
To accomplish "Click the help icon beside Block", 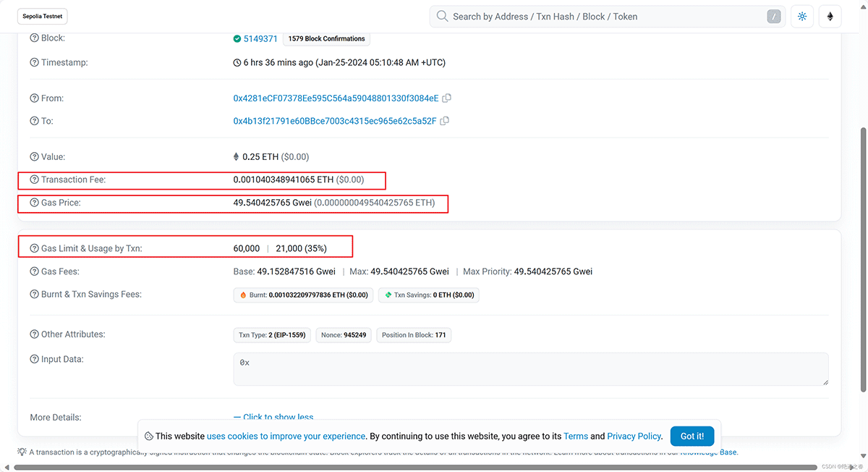I will pos(34,38).
